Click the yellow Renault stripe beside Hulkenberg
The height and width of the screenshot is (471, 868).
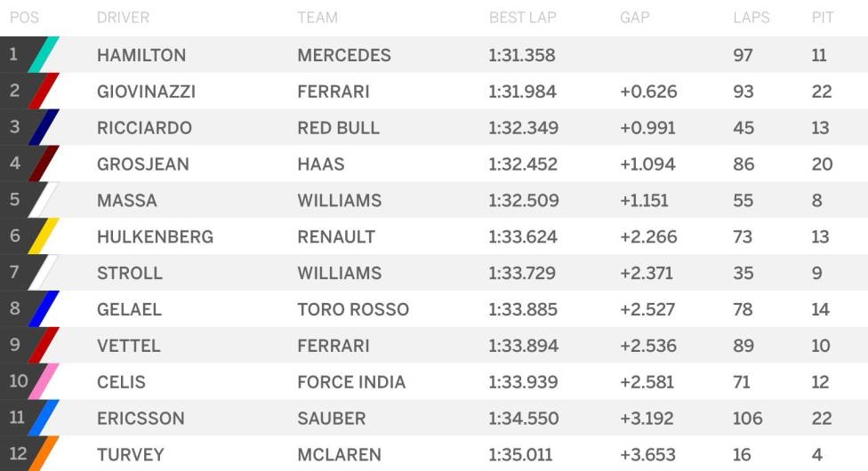(44, 236)
